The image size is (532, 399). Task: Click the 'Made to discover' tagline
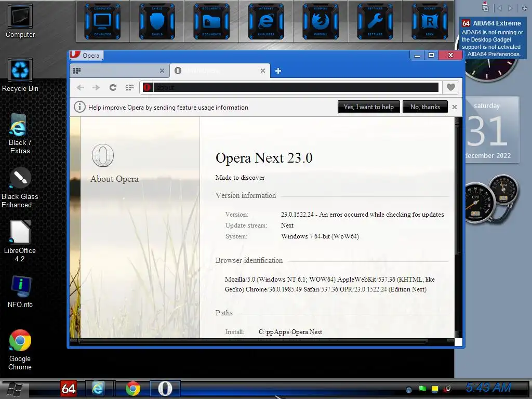tap(240, 178)
